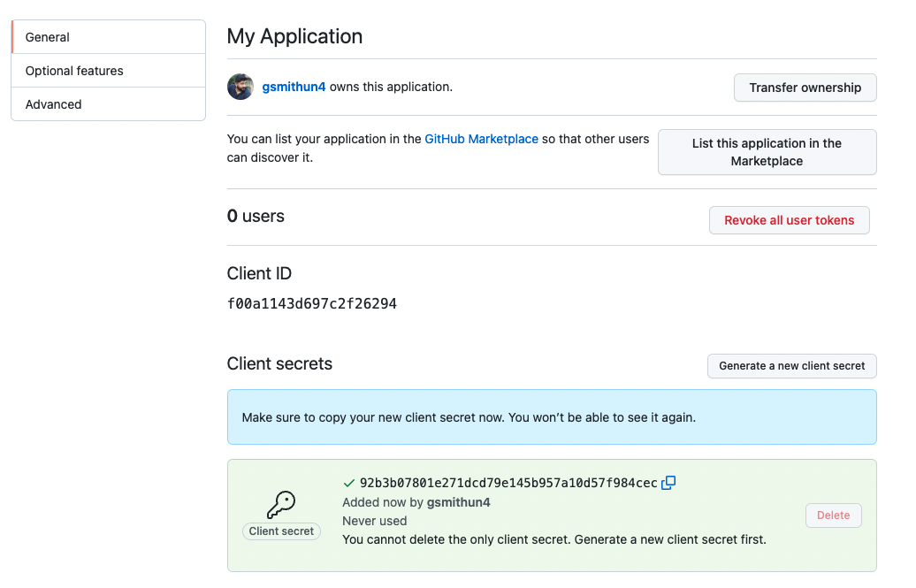Click the disabled Delete secret button
The height and width of the screenshot is (588, 916).
(x=833, y=515)
